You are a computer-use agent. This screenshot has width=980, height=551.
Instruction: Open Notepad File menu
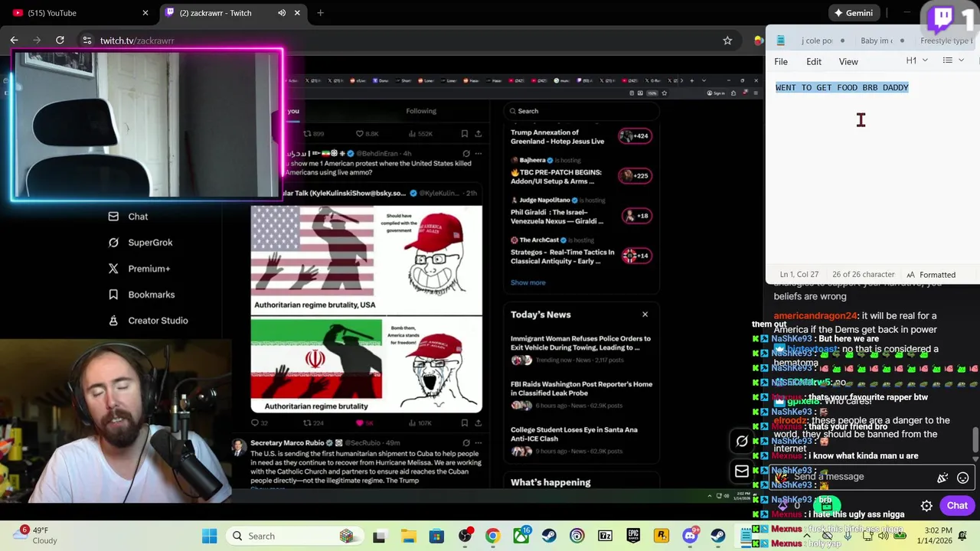pos(781,62)
